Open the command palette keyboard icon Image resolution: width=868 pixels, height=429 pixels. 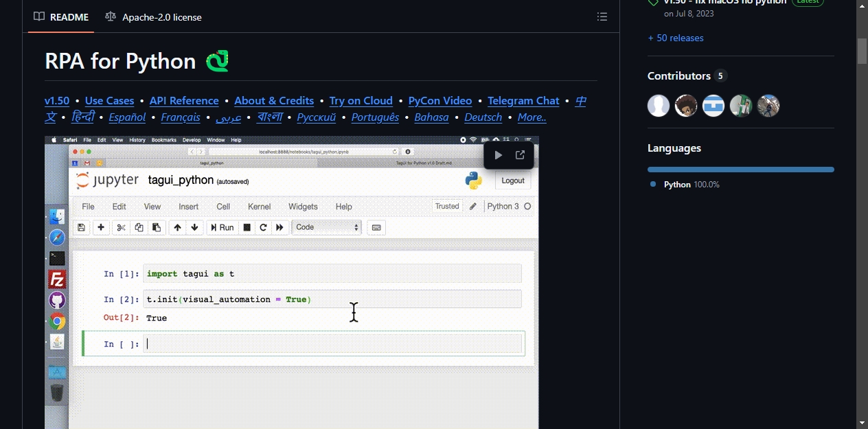click(376, 227)
